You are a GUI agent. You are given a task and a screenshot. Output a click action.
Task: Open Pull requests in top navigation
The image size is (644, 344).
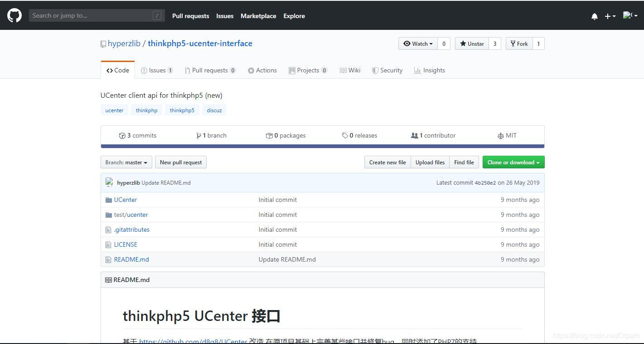pyautogui.click(x=190, y=16)
